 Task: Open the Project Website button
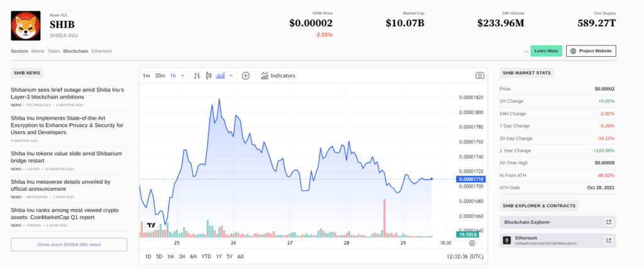coord(591,51)
